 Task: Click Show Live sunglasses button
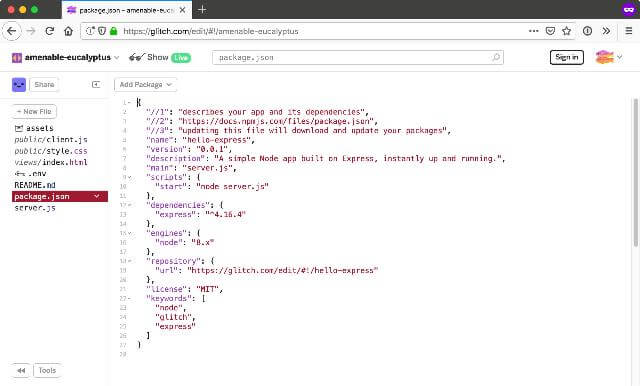click(160, 58)
